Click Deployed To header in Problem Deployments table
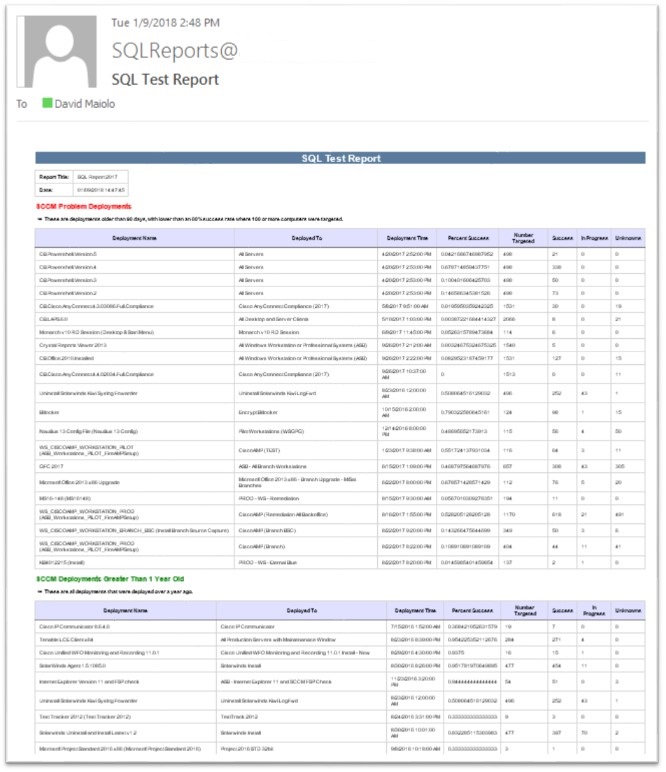The image size is (666, 772). [306, 238]
